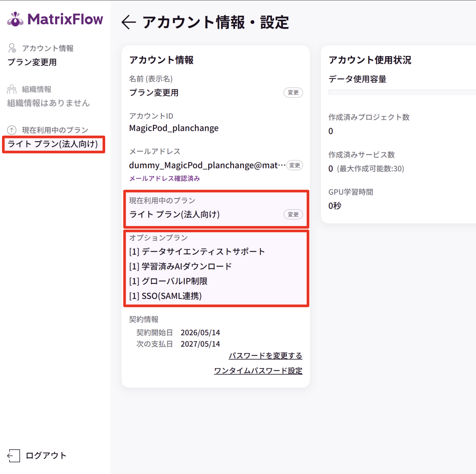The width and height of the screenshot is (476, 474).
Task: Click next payment date 2027/05/14
Action: coord(200,344)
